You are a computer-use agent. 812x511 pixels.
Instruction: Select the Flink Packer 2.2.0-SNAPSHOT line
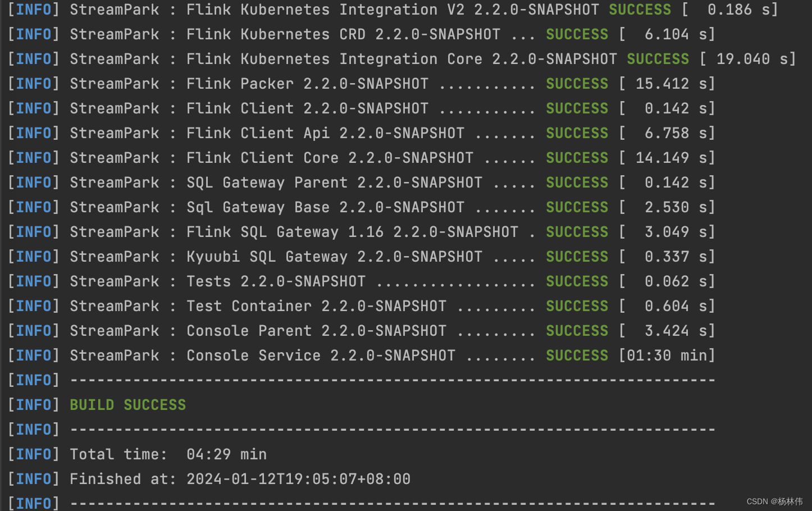tap(362, 84)
